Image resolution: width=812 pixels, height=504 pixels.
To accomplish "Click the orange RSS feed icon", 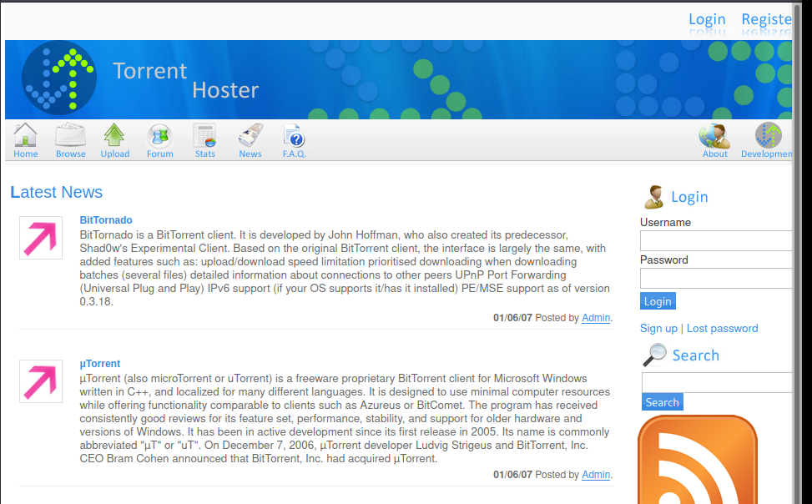I will point(697,463).
